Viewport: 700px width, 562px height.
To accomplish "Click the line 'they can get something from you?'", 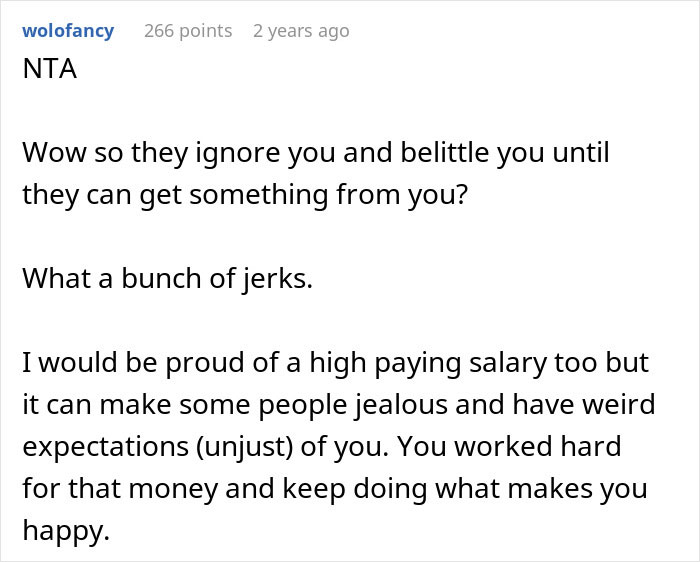I will pos(245,194).
